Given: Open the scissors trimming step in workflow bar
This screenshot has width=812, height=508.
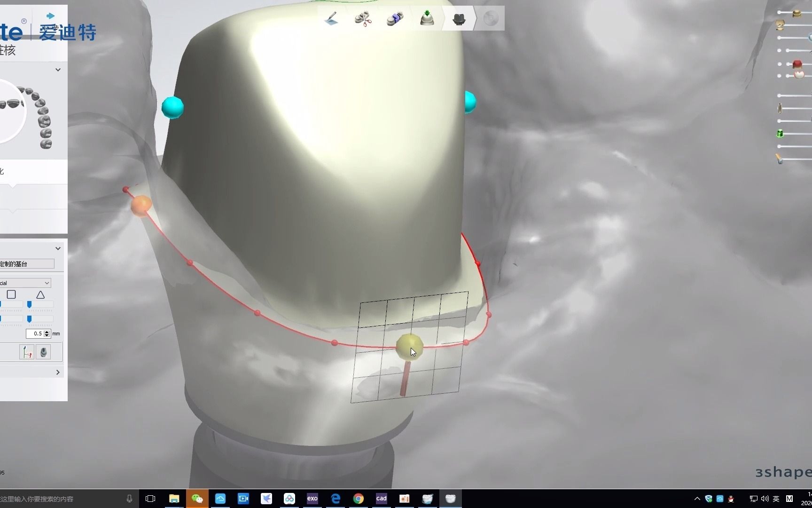Looking at the screenshot, I should tap(363, 19).
